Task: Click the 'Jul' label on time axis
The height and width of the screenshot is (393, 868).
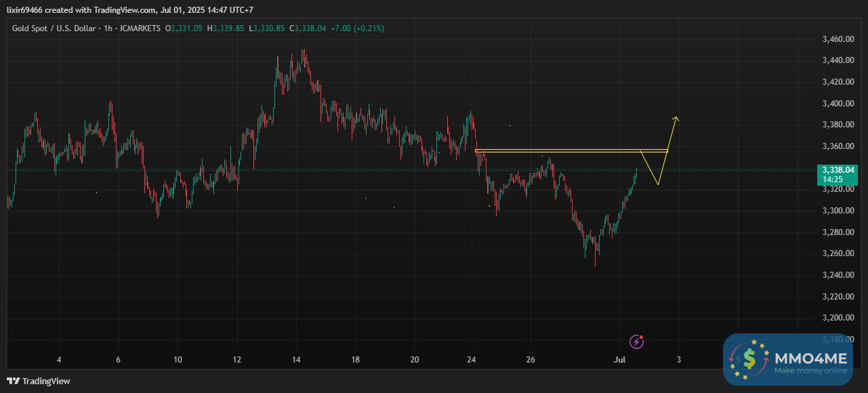Action: pyautogui.click(x=619, y=359)
